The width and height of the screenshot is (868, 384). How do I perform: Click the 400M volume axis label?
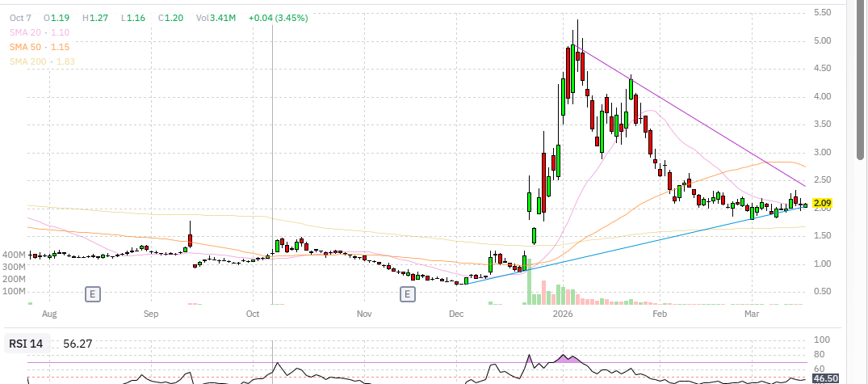(x=14, y=255)
